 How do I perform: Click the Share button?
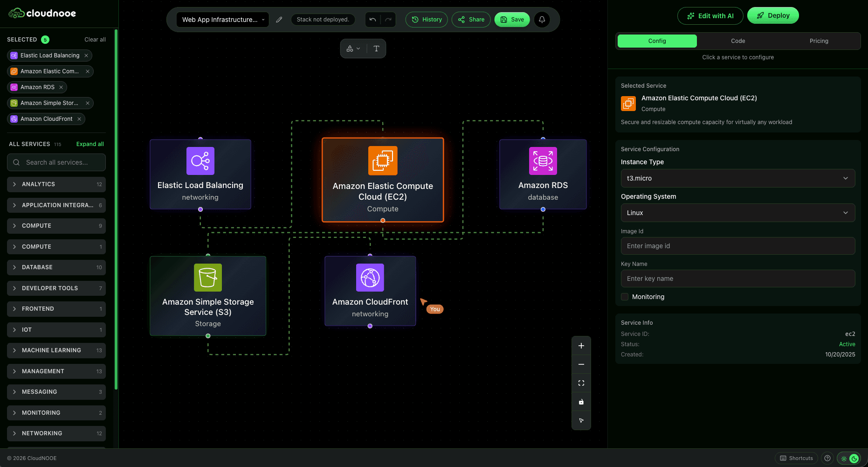click(x=471, y=20)
